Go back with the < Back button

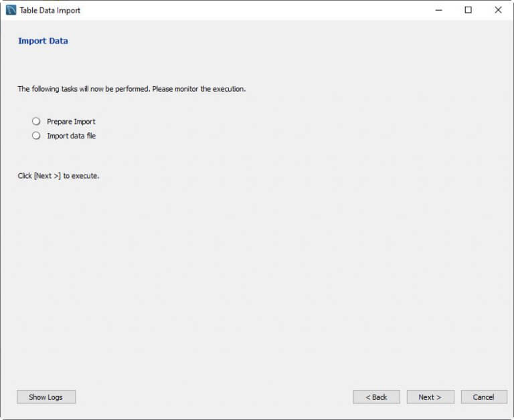click(376, 397)
